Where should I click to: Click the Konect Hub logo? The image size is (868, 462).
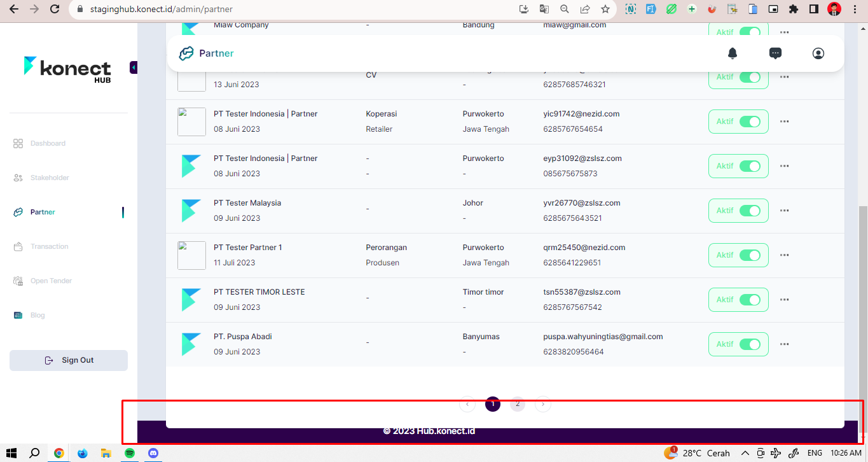[67, 70]
